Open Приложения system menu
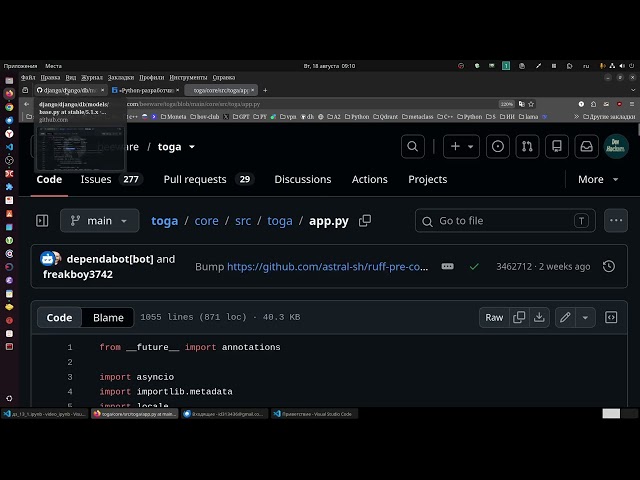This screenshot has width=640, height=480. click(x=20, y=66)
